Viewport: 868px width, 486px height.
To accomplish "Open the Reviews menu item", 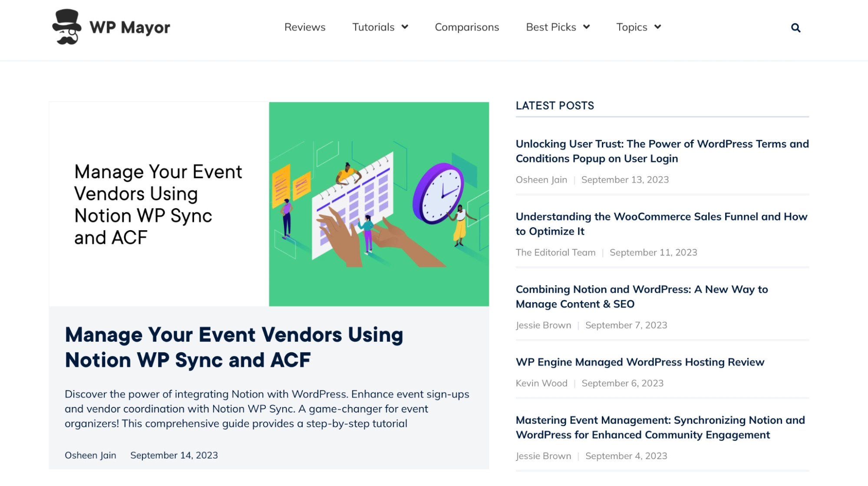I will 304,27.
